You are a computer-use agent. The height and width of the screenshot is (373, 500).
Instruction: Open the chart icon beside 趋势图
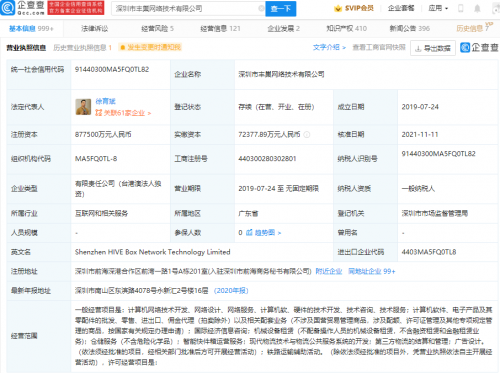coord(249,232)
